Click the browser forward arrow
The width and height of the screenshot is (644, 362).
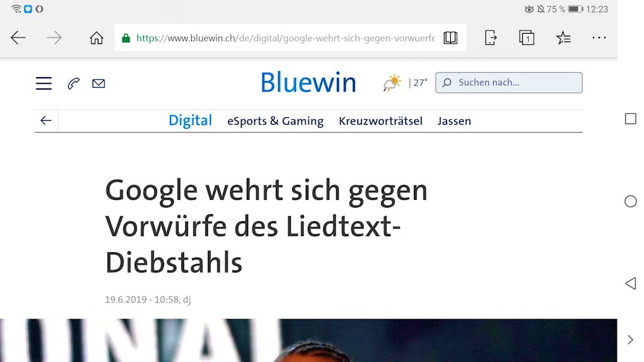coord(54,38)
